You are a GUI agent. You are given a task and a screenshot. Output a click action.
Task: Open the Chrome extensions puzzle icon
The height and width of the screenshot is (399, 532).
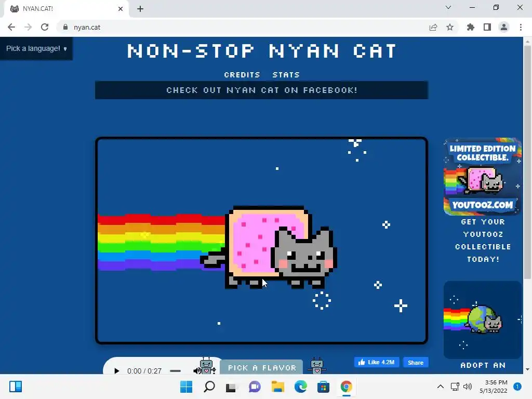tap(471, 27)
